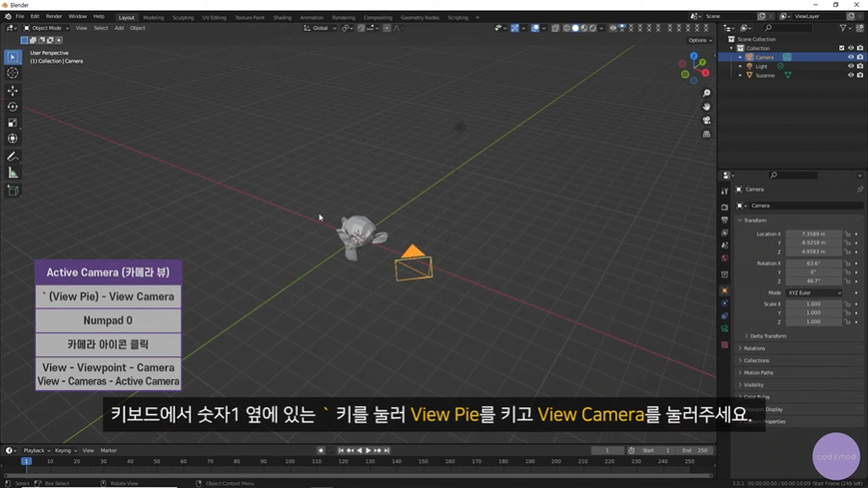This screenshot has width=868, height=488.
Task: Open the camera Object Data properties tab
Action: [724, 328]
